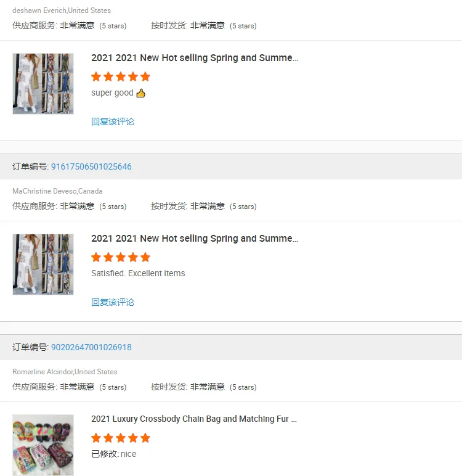462x476 pixels.
Task: Click the product title above "Satisfied. Excellent items"
Action: tap(194, 239)
